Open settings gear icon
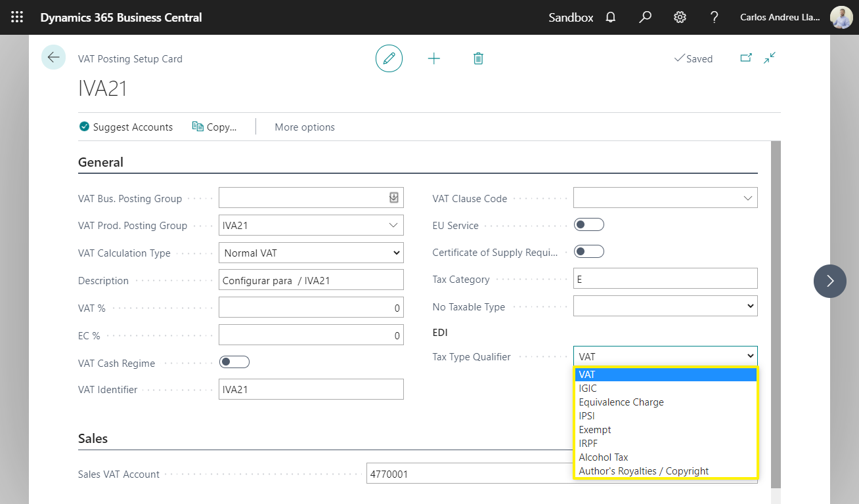859x504 pixels. [680, 17]
